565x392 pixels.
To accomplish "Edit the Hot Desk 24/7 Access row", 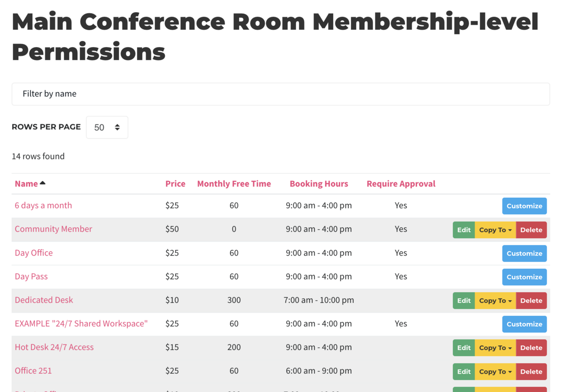I will [x=464, y=348].
